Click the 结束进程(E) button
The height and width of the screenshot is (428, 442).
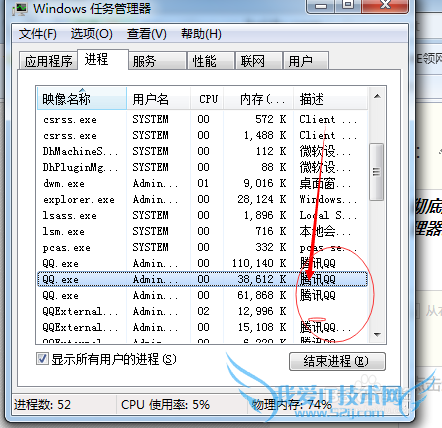tap(337, 361)
